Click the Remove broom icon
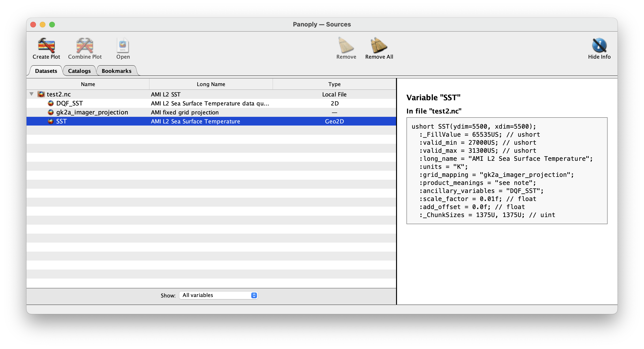The image size is (644, 349). 346,45
